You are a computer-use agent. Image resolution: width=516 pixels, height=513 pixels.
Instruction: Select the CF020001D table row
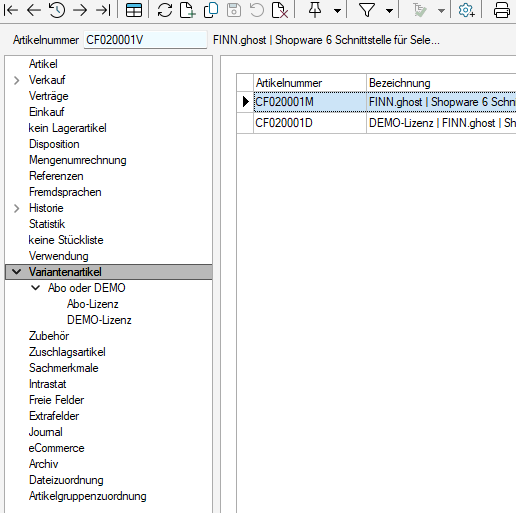(376, 123)
